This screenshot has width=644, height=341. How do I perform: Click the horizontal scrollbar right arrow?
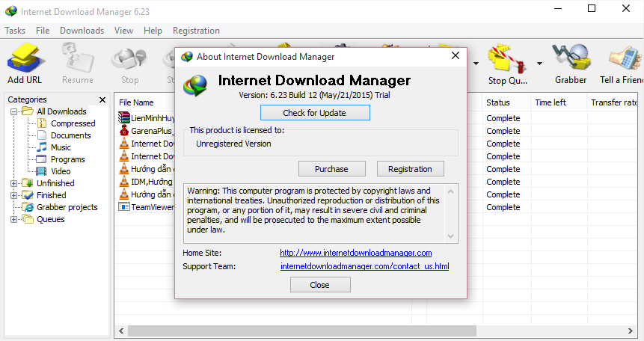630,331
